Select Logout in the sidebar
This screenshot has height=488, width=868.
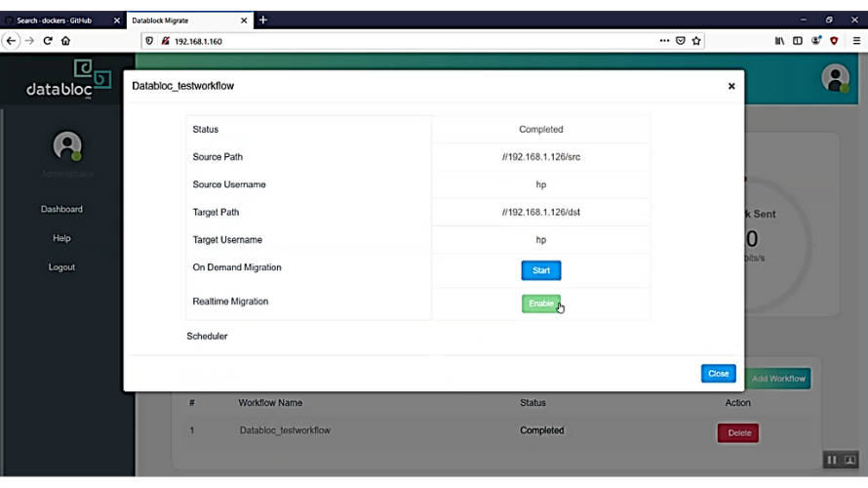point(61,267)
